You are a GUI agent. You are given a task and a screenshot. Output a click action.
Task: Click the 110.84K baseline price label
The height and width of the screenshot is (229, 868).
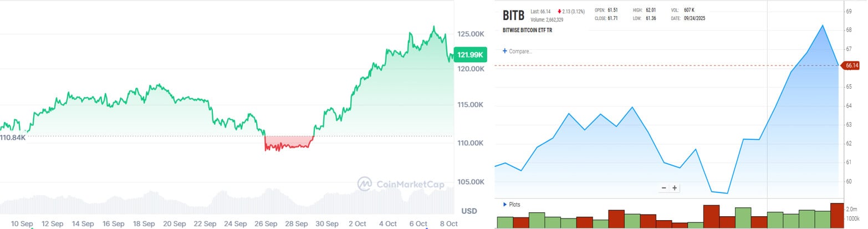pyautogui.click(x=13, y=137)
